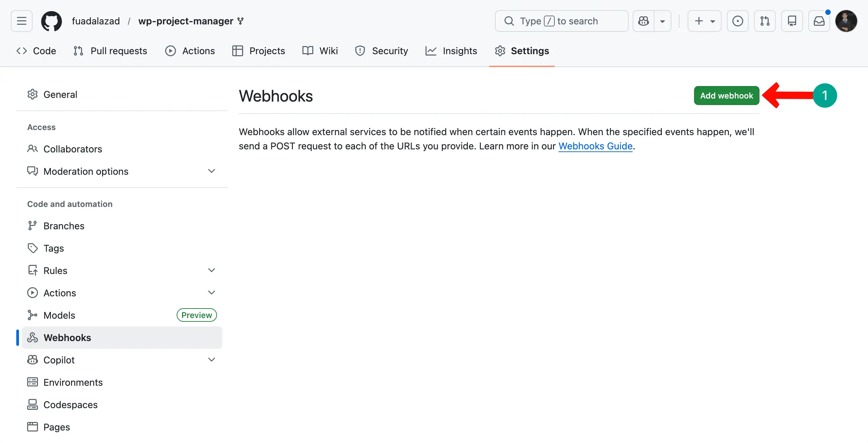Expand the Moderation options section
Viewport: 868px width, 443px height.
(211, 171)
